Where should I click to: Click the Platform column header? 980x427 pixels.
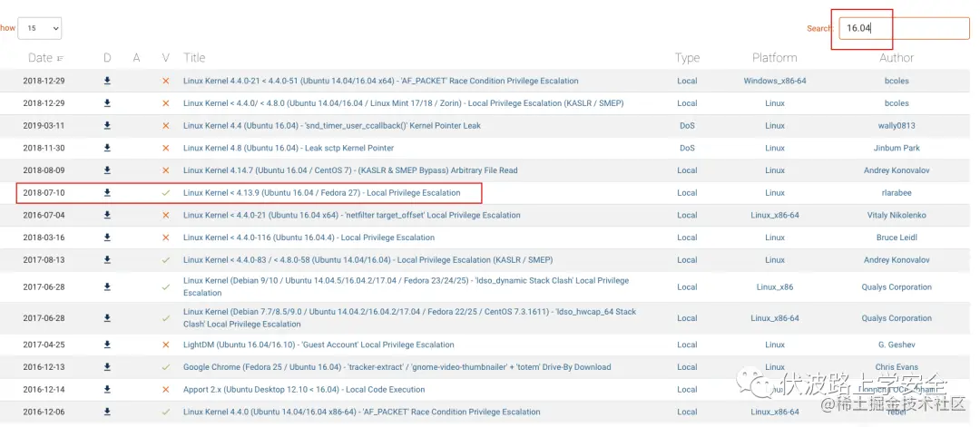pyautogui.click(x=774, y=57)
